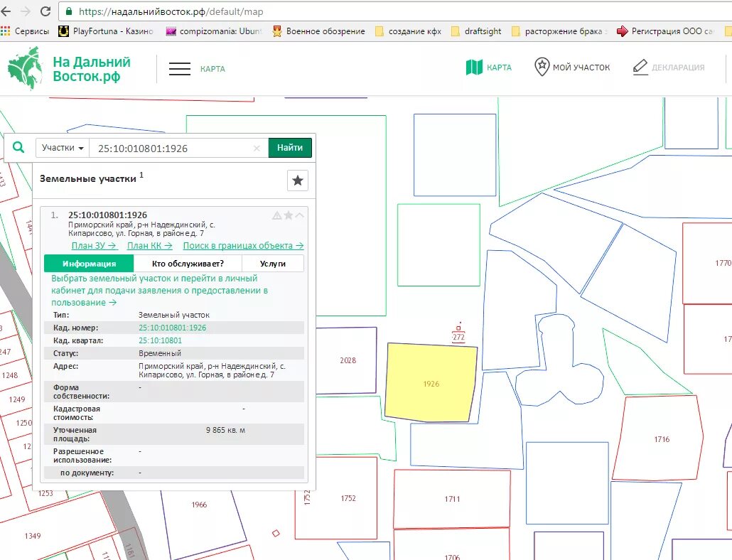Select parcel 1716 on the map
732x560 pixels.
pos(657,438)
